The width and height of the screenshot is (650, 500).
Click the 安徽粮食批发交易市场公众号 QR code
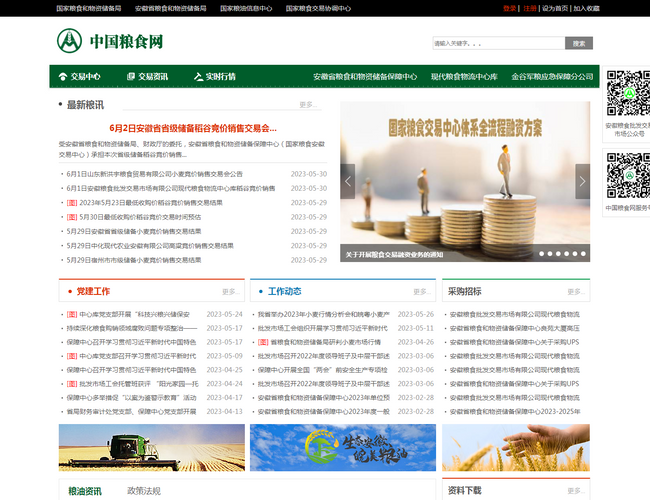628,93
